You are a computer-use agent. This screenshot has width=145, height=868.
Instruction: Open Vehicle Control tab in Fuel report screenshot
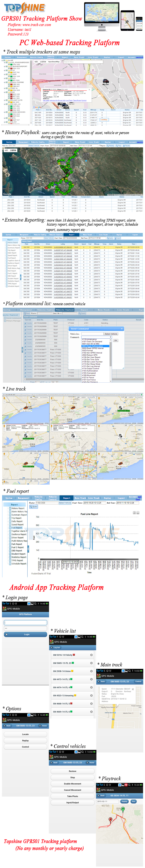[x=53, y=498]
